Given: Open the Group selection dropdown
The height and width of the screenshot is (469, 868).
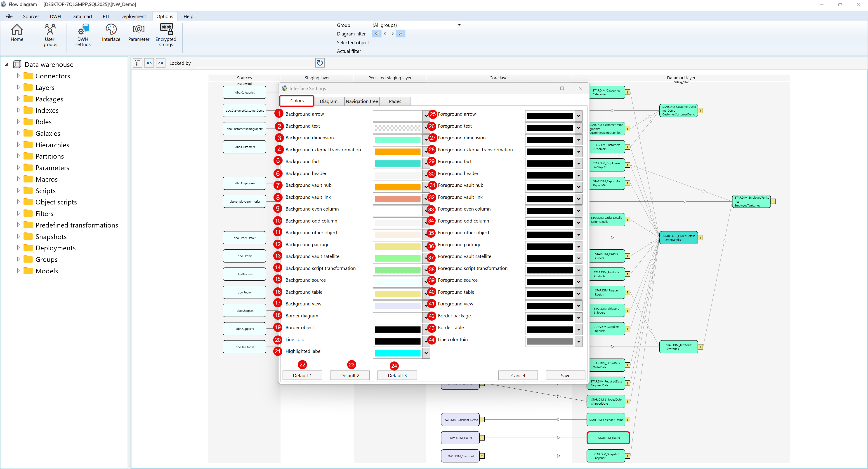Looking at the screenshot, I should pyautogui.click(x=459, y=25).
